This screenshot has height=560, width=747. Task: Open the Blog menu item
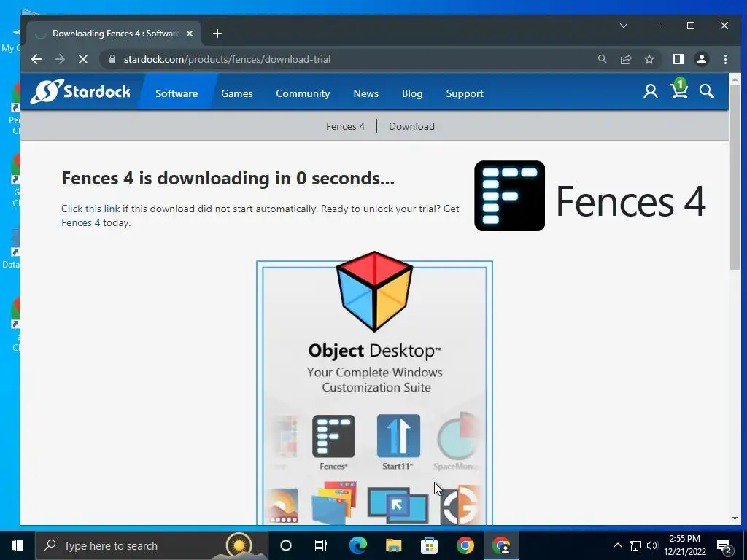[412, 93]
